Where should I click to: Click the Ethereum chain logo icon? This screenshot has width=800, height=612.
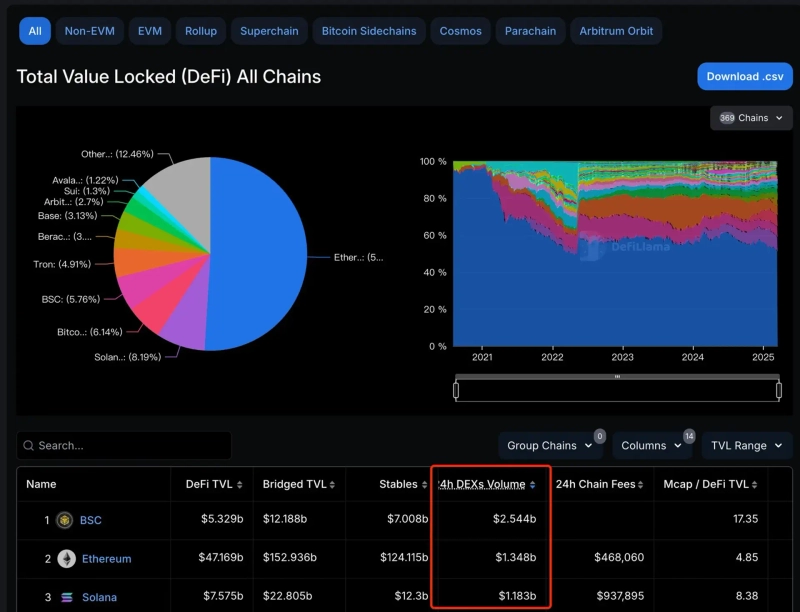66,559
